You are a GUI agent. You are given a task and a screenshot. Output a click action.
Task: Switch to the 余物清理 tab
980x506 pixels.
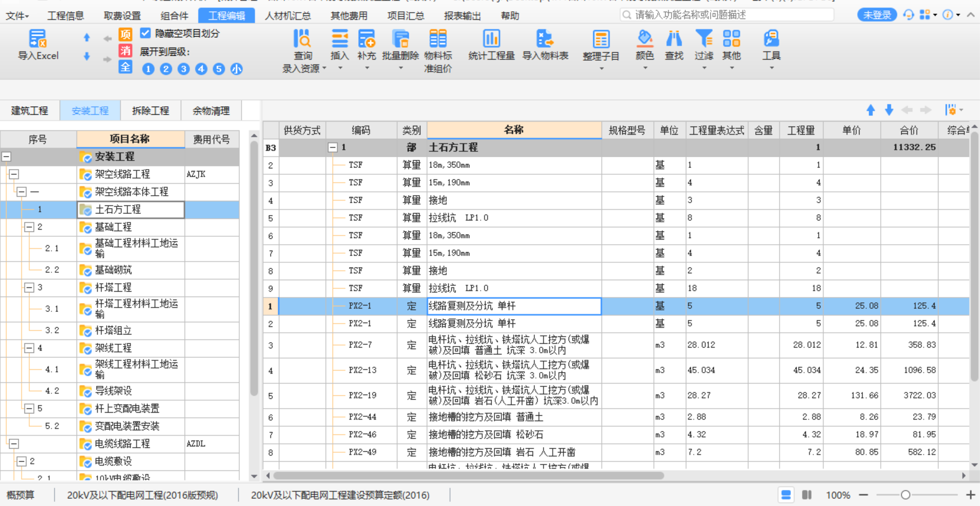point(211,111)
